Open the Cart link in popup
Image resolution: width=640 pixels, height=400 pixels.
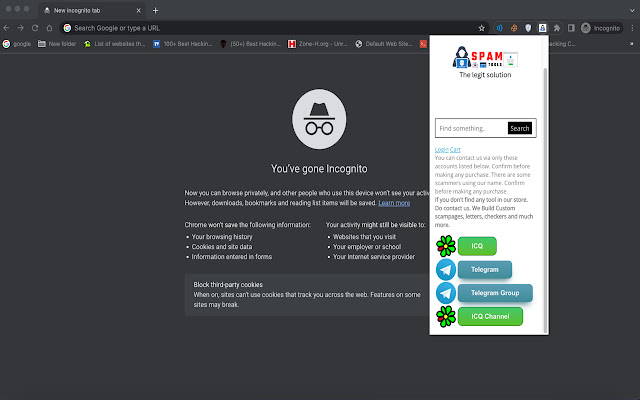click(455, 149)
